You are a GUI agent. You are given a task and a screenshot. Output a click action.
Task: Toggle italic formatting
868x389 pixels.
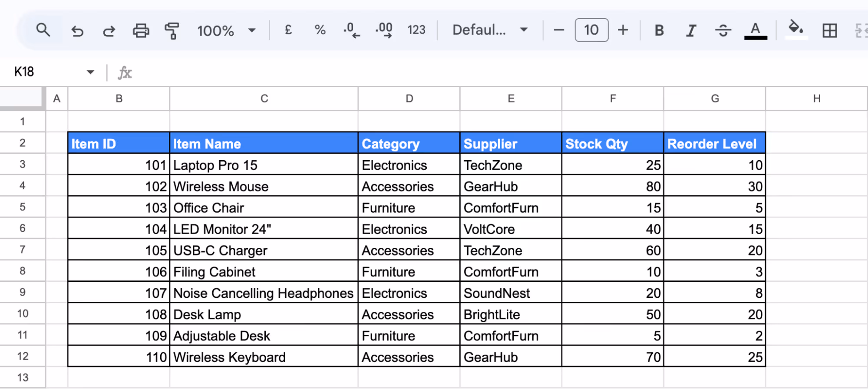[x=691, y=30]
